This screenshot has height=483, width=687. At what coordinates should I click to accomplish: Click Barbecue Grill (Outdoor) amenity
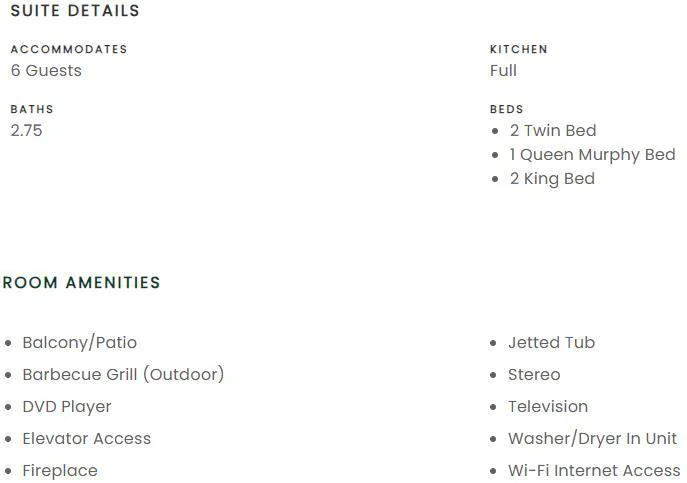[x=123, y=375]
